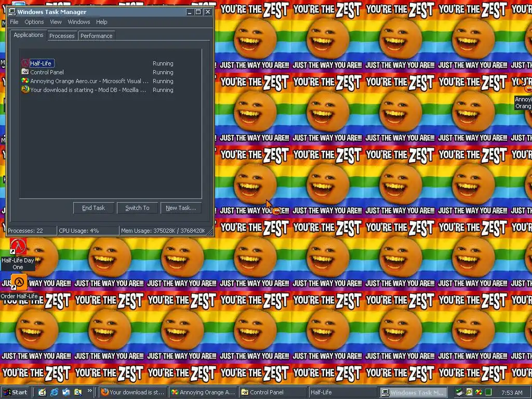532x399 pixels.
Task: Click the Half-Life task icon in list
Action: (25, 63)
